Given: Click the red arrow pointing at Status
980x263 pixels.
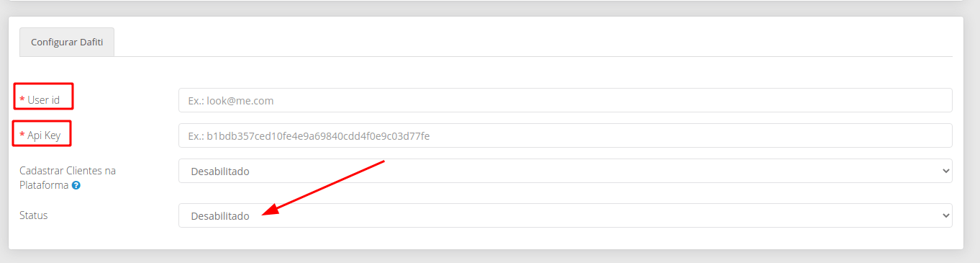Looking at the screenshot, I should 324,187.
